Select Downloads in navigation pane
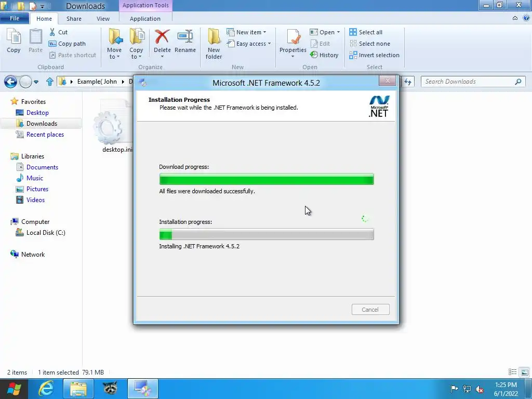This screenshot has width=532, height=399. pyautogui.click(x=41, y=124)
